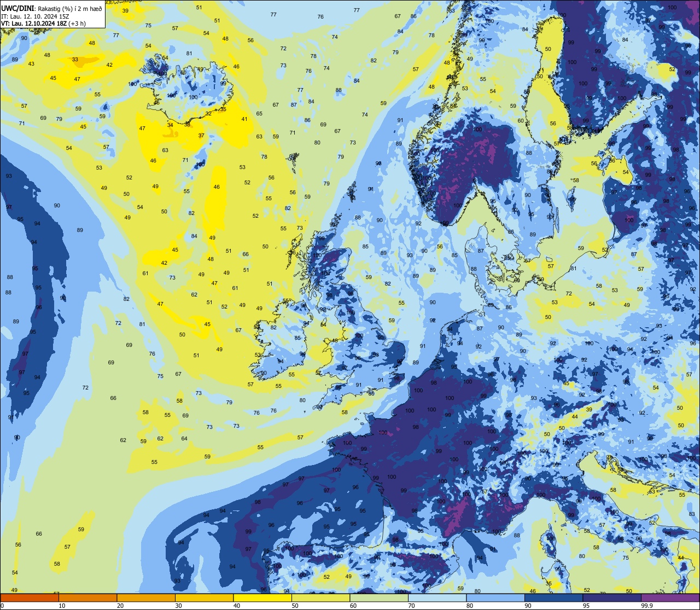Click the legend tick label '95'
The image size is (700, 610).
(586, 606)
